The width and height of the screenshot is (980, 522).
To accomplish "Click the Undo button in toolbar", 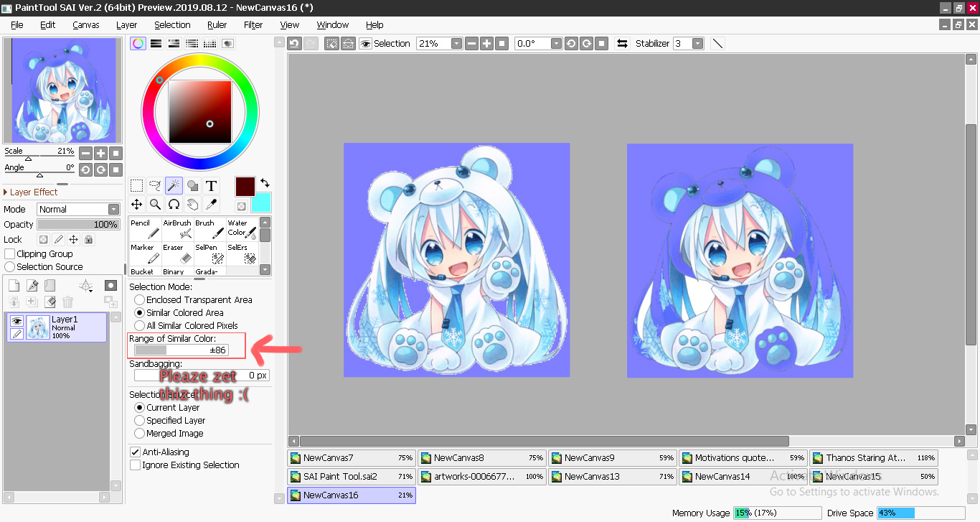I will [x=294, y=43].
